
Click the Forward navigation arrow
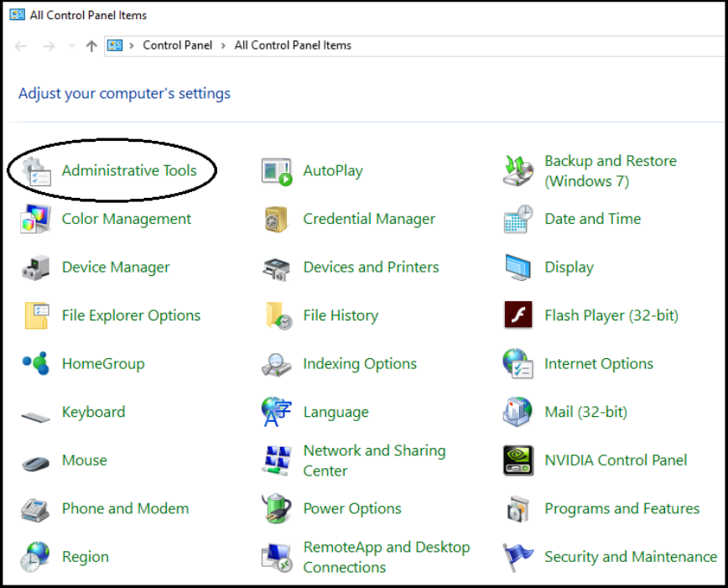click(x=49, y=46)
